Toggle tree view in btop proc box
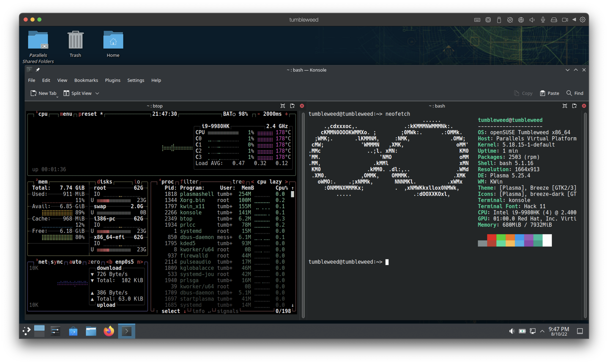Image resolution: width=608 pixels, height=364 pixels. [239, 181]
